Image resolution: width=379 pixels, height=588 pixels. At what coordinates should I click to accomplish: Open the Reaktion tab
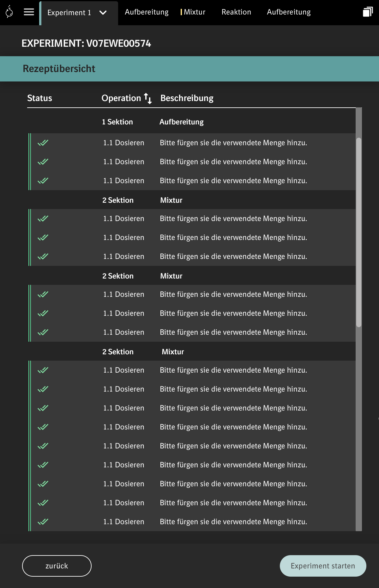coord(236,12)
